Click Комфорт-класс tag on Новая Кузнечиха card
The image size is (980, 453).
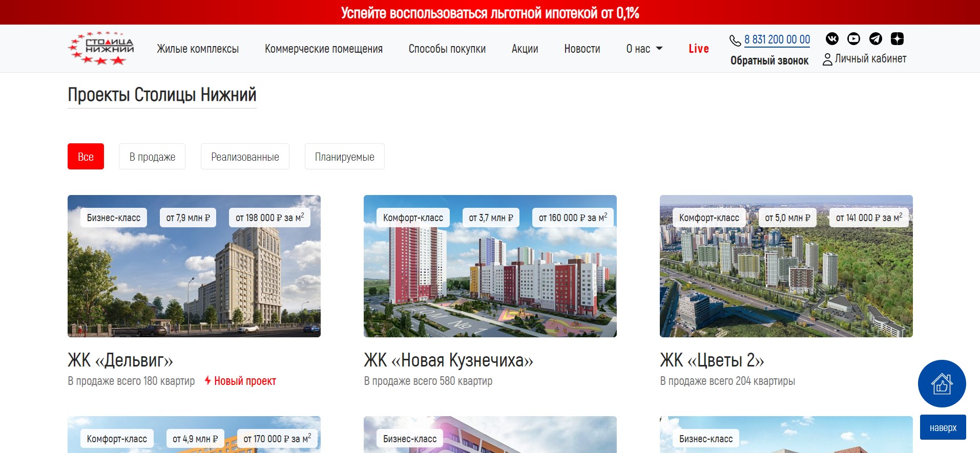[413, 218]
